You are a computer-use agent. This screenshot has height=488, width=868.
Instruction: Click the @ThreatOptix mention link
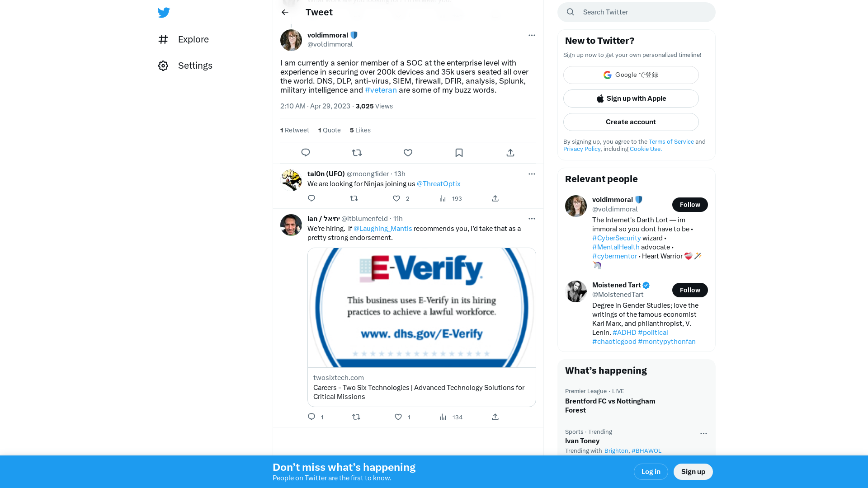click(439, 183)
